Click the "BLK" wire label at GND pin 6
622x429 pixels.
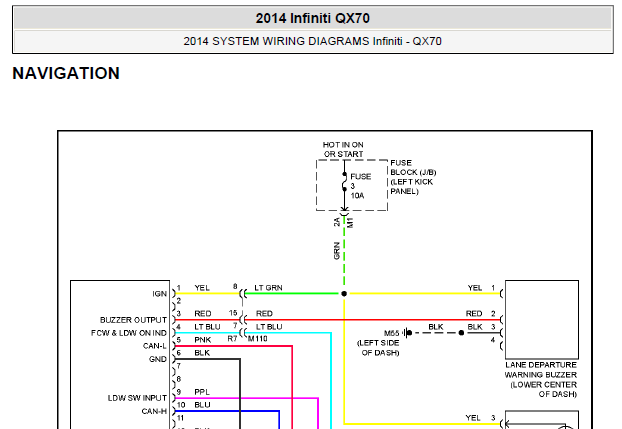point(202,353)
